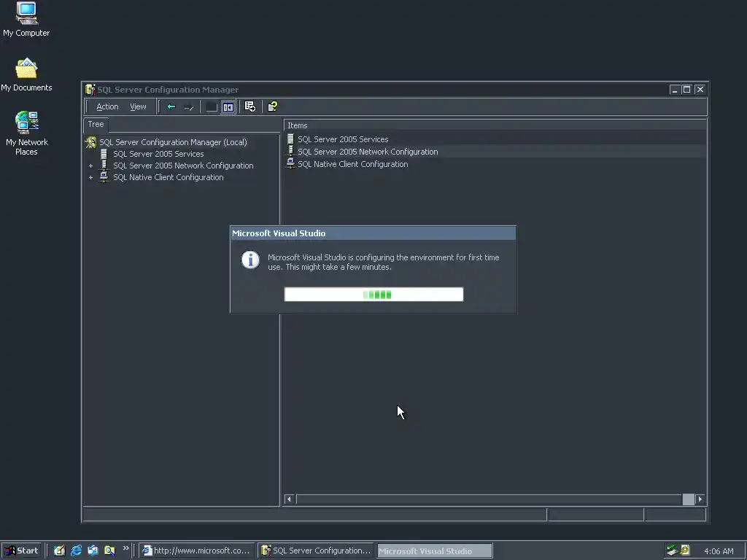Click the network connection tray icon

click(672, 551)
